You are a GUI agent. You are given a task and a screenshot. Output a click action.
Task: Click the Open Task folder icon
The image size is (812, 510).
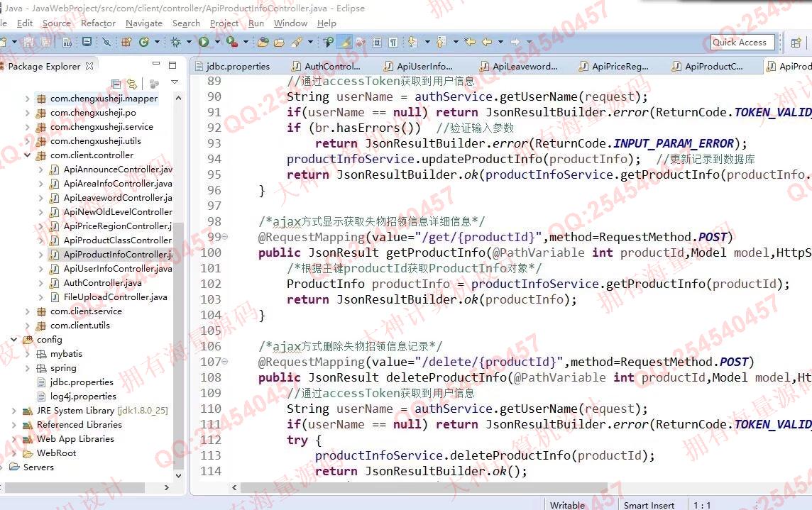(x=279, y=42)
